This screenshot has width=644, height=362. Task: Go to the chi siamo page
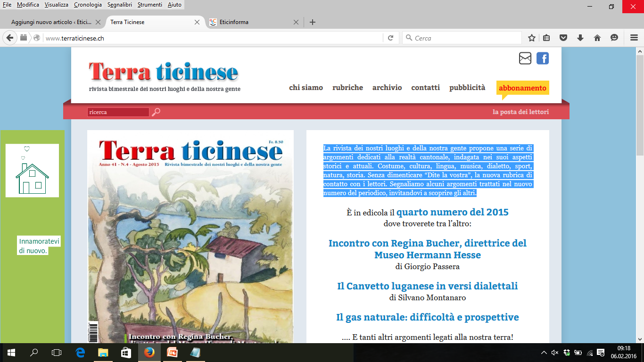pyautogui.click(x=306, y=88)
